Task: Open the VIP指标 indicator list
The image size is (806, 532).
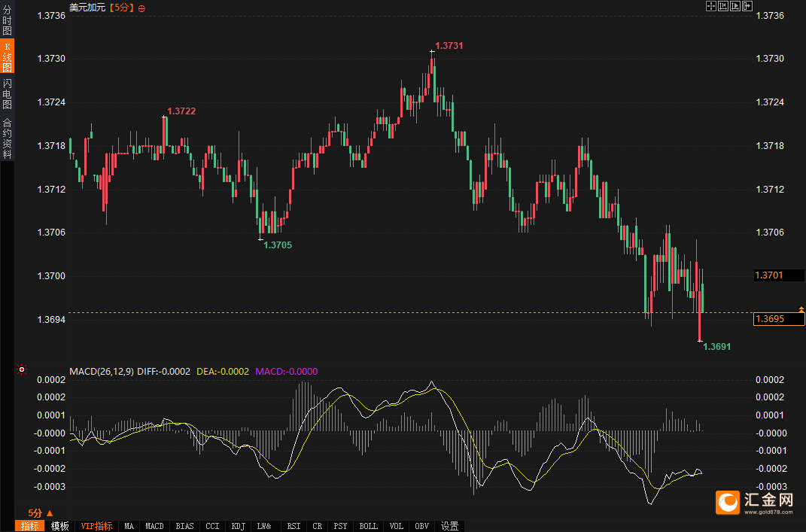Action: click(x=96, y=526)
